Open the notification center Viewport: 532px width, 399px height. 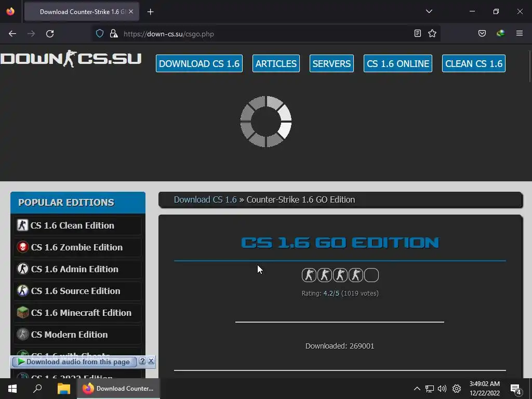pyautogui.click(x=516, y=389)
